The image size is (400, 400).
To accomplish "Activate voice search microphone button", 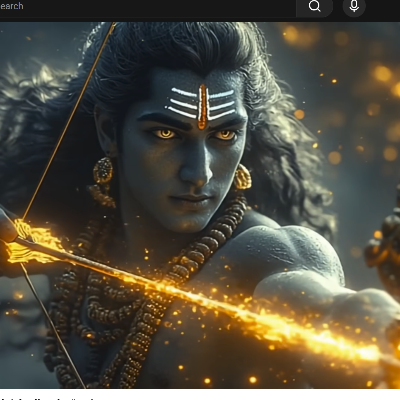I will point(354,6).
